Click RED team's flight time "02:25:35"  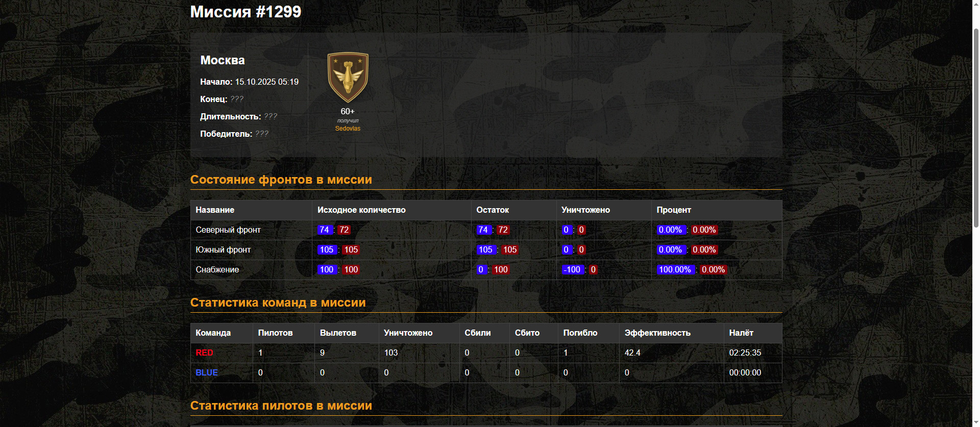click(x=745, y=353)
